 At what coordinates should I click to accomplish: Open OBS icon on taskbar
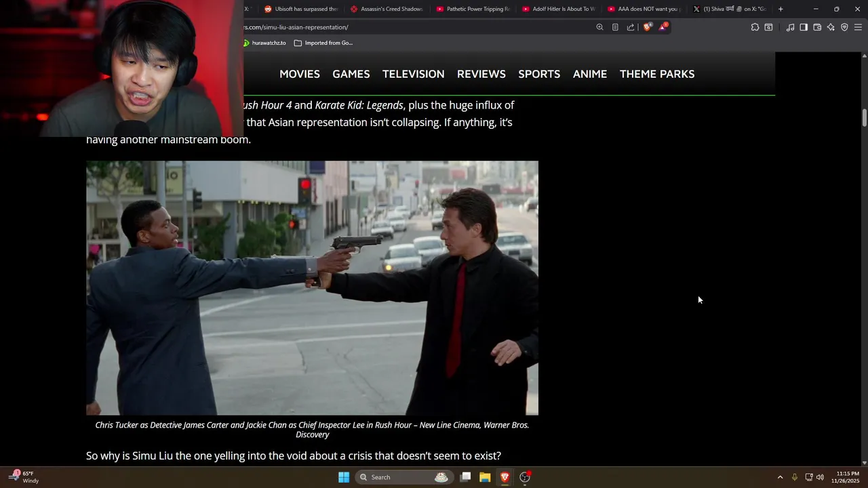coord(525,477)
